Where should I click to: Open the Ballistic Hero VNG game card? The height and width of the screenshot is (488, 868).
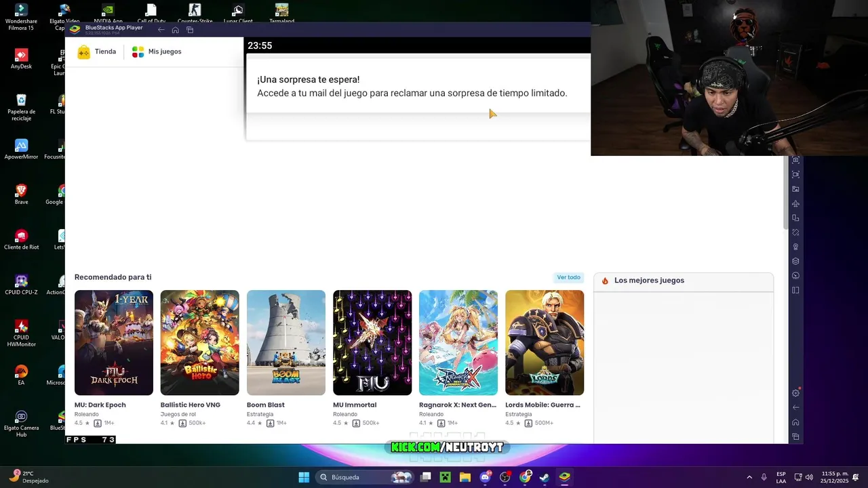[199, 342]
